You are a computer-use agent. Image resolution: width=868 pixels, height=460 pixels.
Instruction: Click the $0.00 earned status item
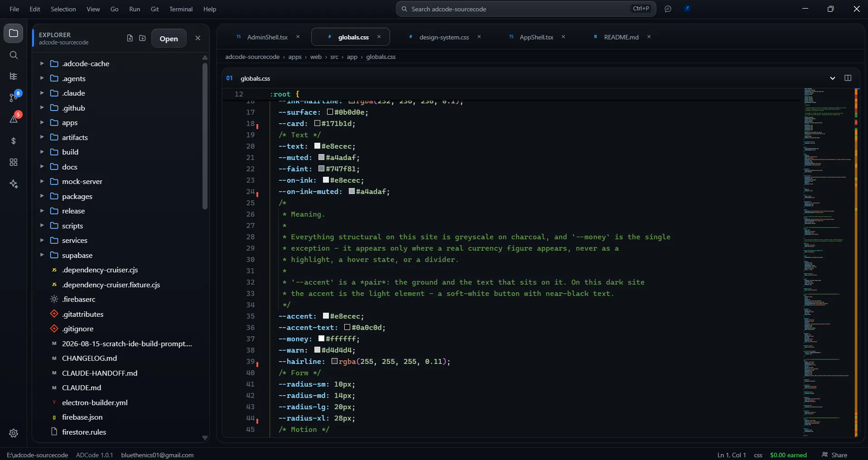[788, 455]
